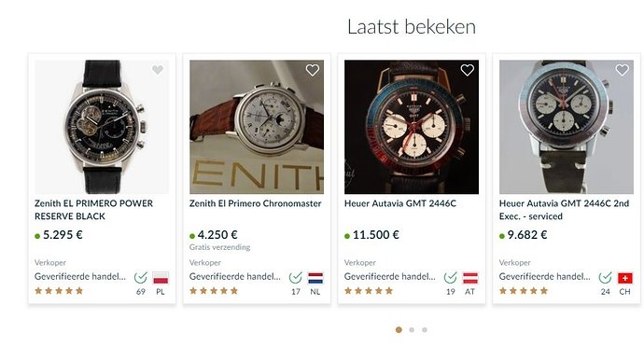Save Heuer Autavia GMT 2446C to favorites
The image size is (644, 347).
(x=468, y=70)
